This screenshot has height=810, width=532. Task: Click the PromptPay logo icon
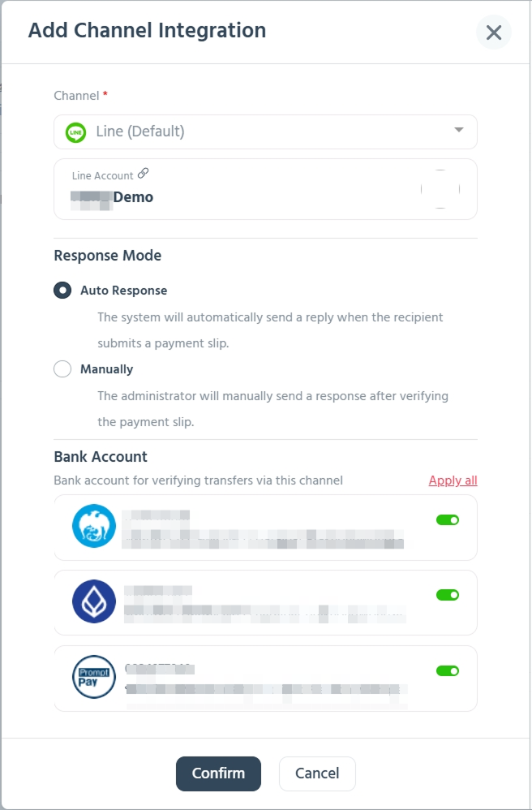94,677
